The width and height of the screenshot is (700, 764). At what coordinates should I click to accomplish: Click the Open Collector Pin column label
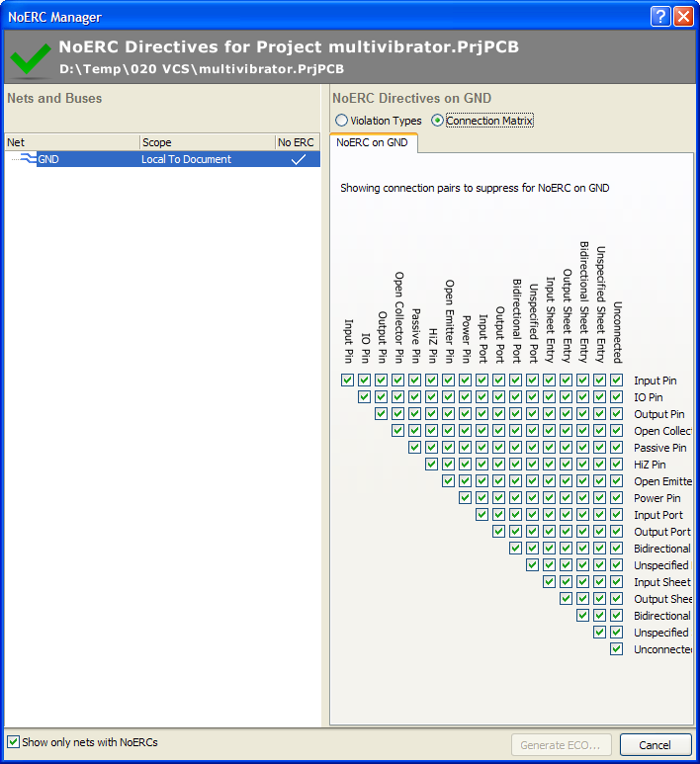[398, 317]
